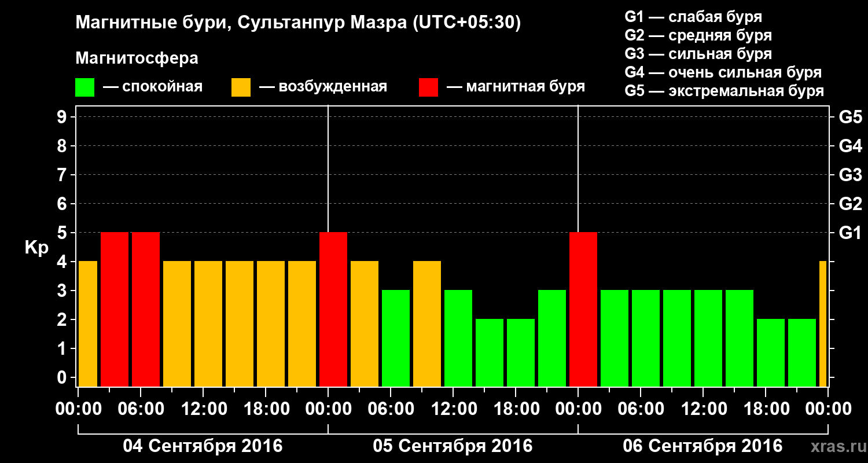The image size is (868, 463).
Task: Click the 'G1 — слабая буря' legend line
Action: [693, 17]
